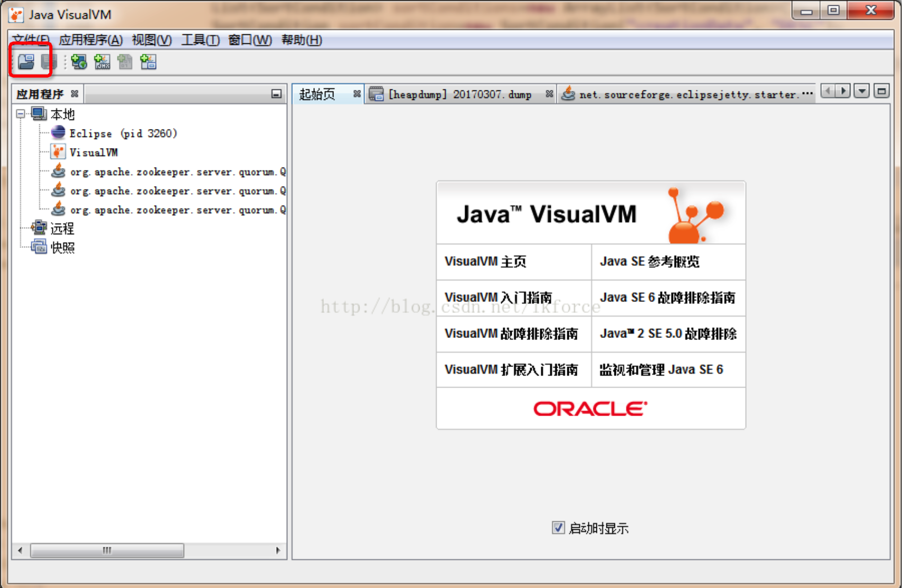Click the Add Remote Host toolbar icon
Image resolution: width=907 pixels, height=588 pixels.
coord(79,62)
